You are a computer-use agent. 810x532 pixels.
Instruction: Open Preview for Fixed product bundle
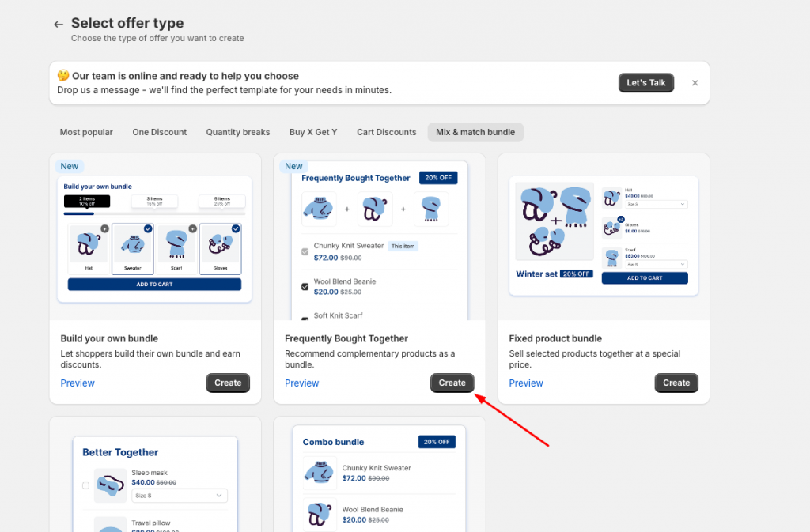[526, 383]
